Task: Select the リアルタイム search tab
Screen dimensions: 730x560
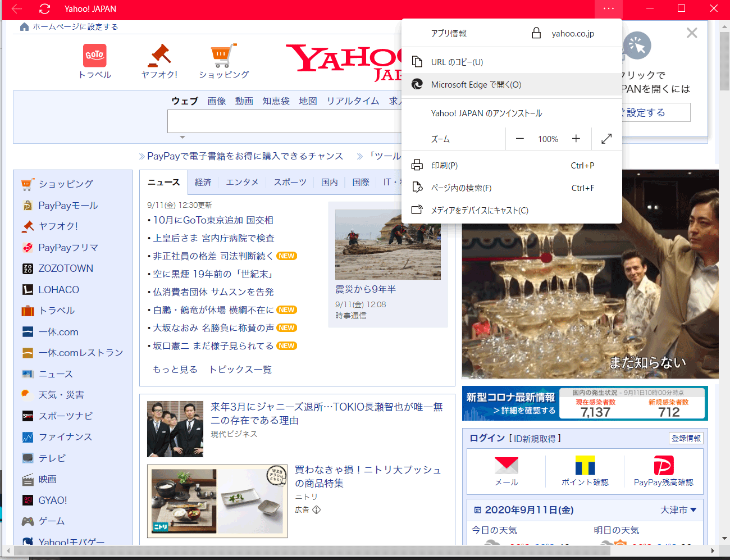Action: [353, 101]
